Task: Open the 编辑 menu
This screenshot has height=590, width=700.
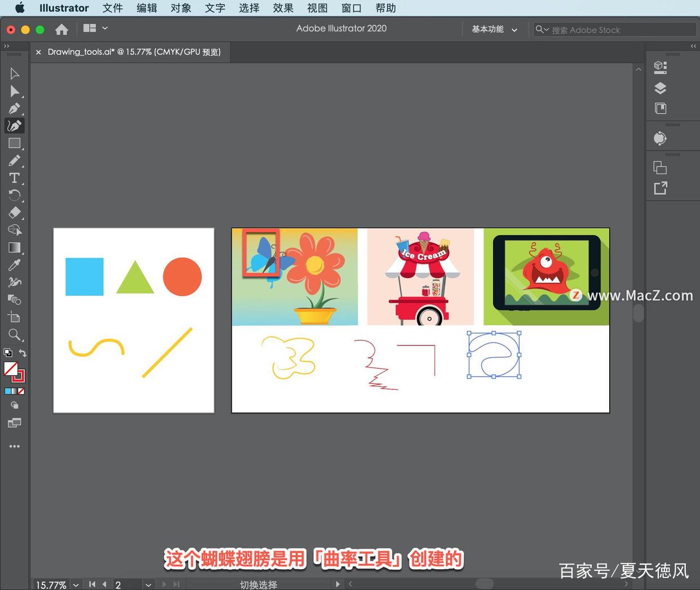Action: 147,8
